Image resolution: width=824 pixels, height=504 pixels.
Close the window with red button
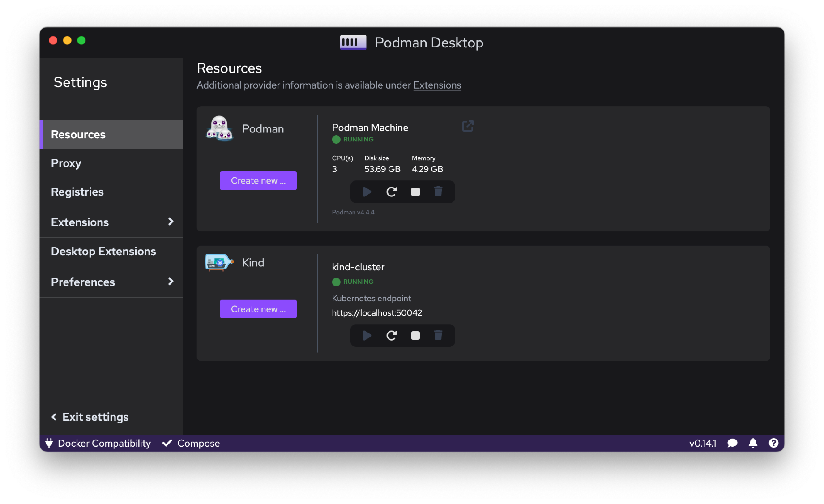53,40
